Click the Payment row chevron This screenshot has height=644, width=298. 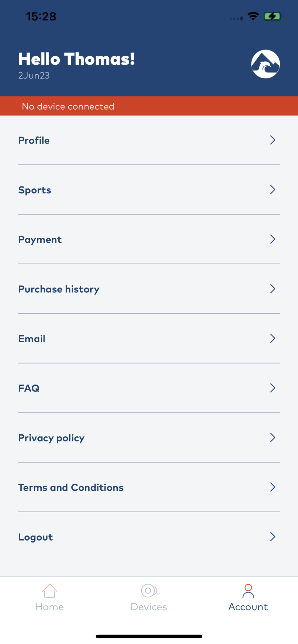273,239
